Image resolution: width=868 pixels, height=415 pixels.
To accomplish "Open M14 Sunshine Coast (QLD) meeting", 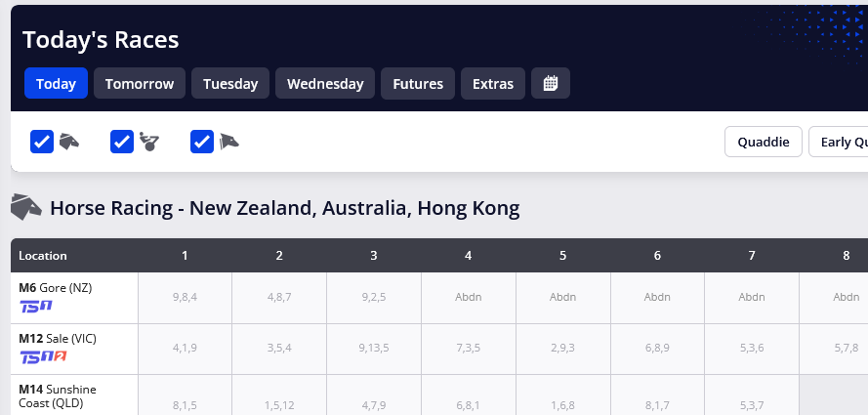I will point(58,396).
